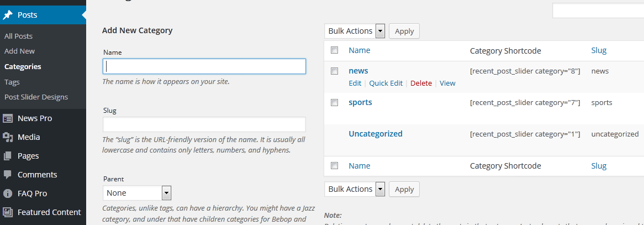
Task: Open the top Bulk Actions dropdown
Action: 355,31
